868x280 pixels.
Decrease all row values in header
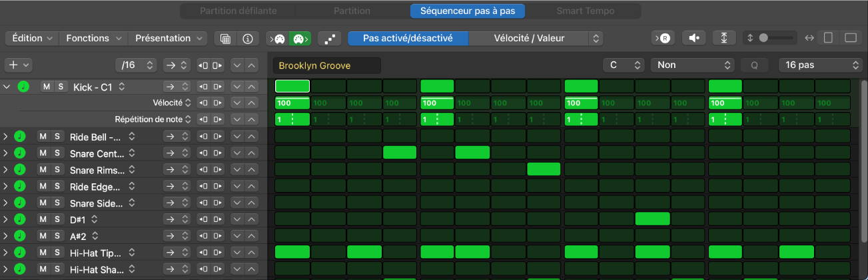tap(237, 65)
